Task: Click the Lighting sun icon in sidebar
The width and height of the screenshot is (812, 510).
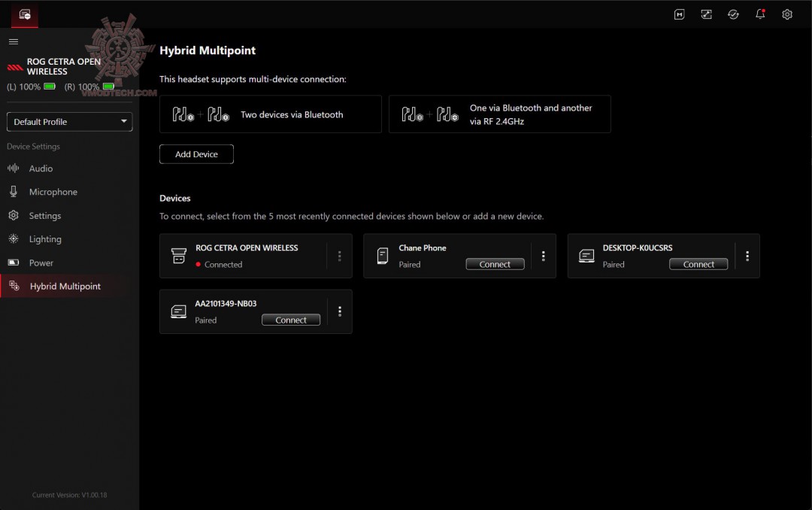Action: coord(14,239)
